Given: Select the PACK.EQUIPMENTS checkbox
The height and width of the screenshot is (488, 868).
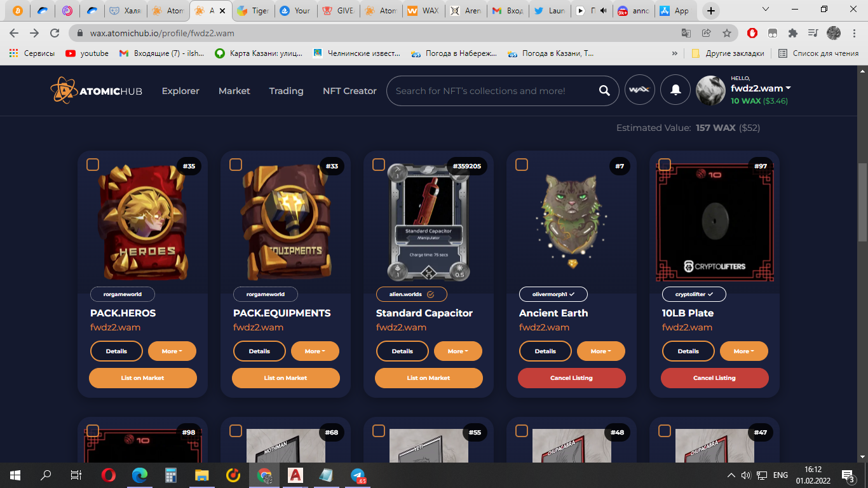Looking at the screenshot, I should [x=236, y=165].
